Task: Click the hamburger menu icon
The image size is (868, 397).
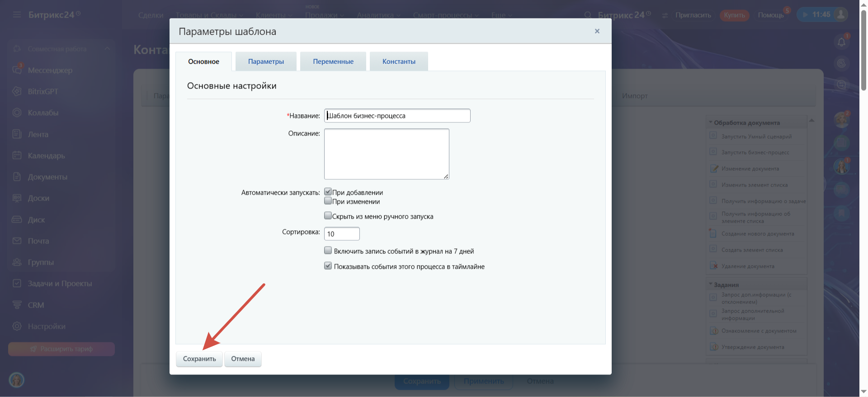Action: [x=17, y=14]
